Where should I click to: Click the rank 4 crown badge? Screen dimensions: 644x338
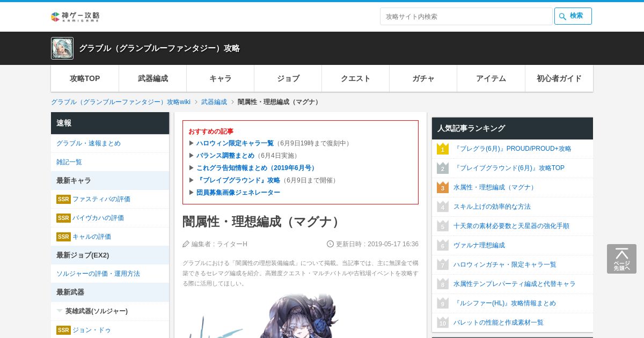pos(443,207)
